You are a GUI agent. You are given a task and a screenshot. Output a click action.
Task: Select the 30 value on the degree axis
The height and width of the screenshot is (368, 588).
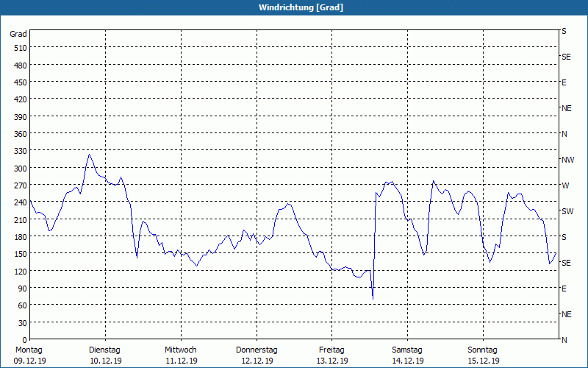coord(23,323)
